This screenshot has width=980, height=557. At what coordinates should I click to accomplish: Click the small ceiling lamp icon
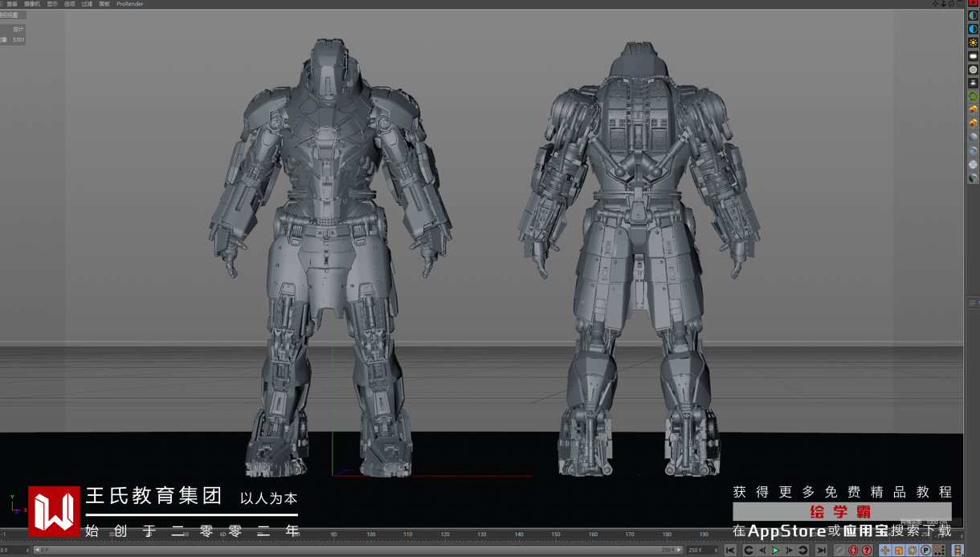coord(973,83)
